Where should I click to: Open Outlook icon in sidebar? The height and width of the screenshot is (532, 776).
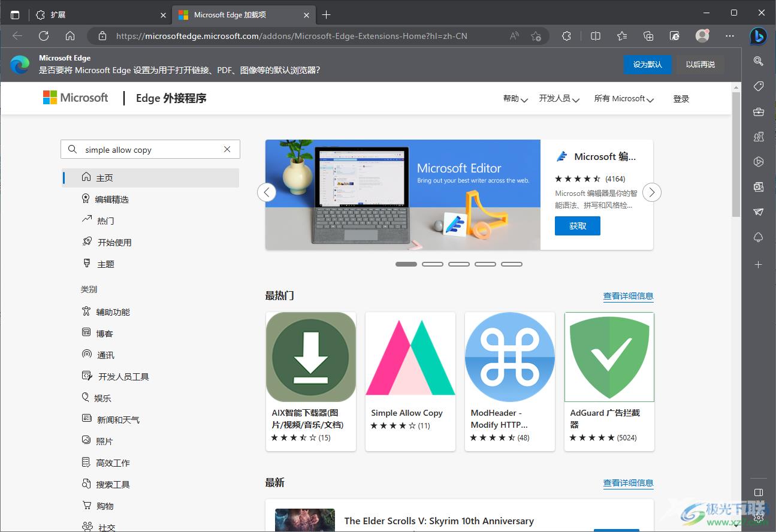coord(759,187)
